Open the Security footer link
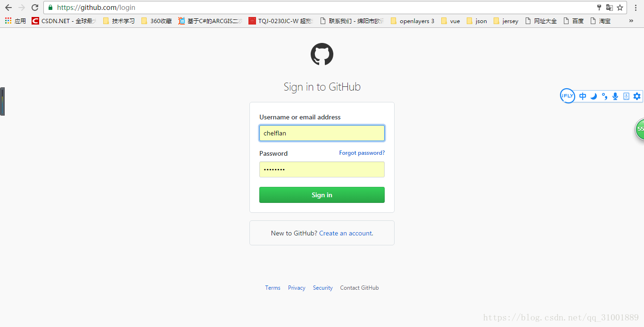 coord(323,288)
